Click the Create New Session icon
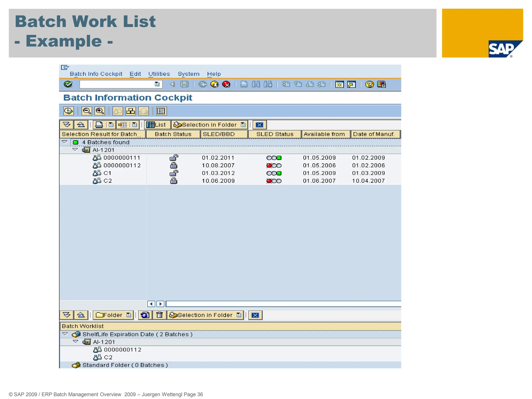 (340, 84)
